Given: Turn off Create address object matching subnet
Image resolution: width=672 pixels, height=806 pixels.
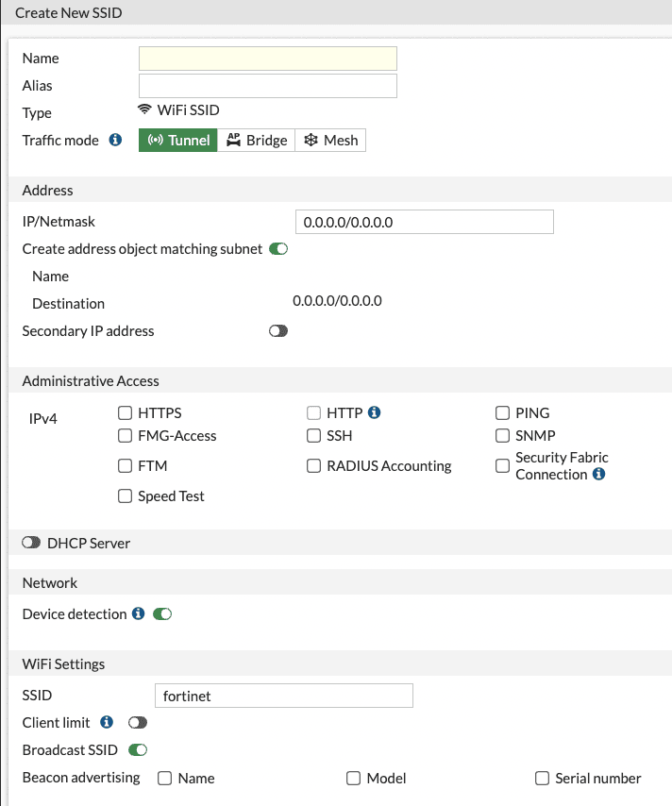Looking at the screenshot, I should pos(277,249).
